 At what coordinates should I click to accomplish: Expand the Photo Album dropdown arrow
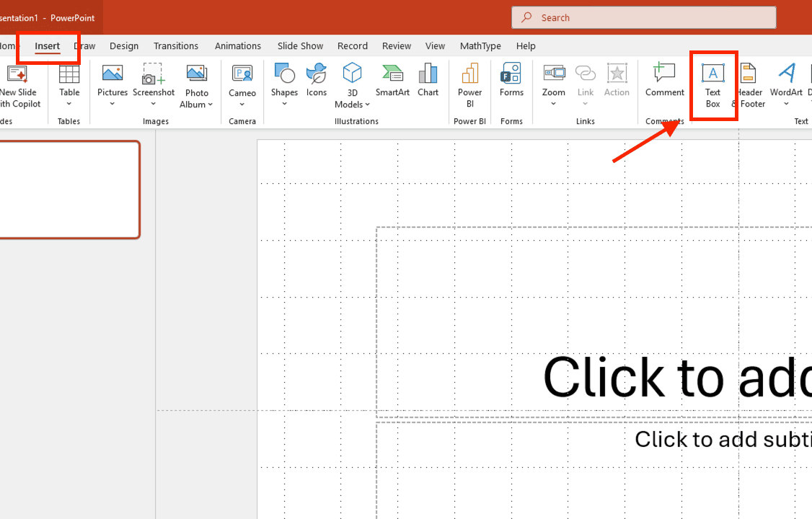[x=211, y=105]
